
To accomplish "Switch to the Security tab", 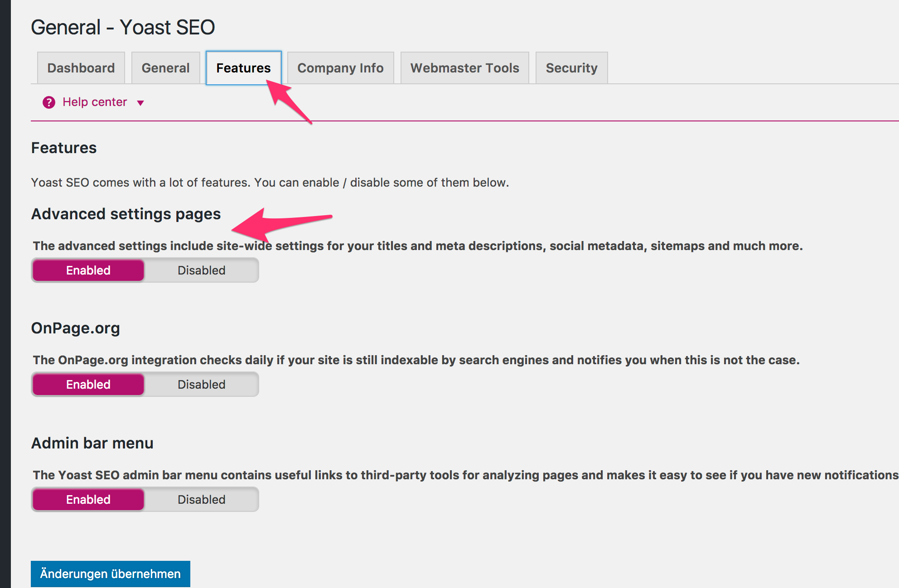I will tap(571, 68).
